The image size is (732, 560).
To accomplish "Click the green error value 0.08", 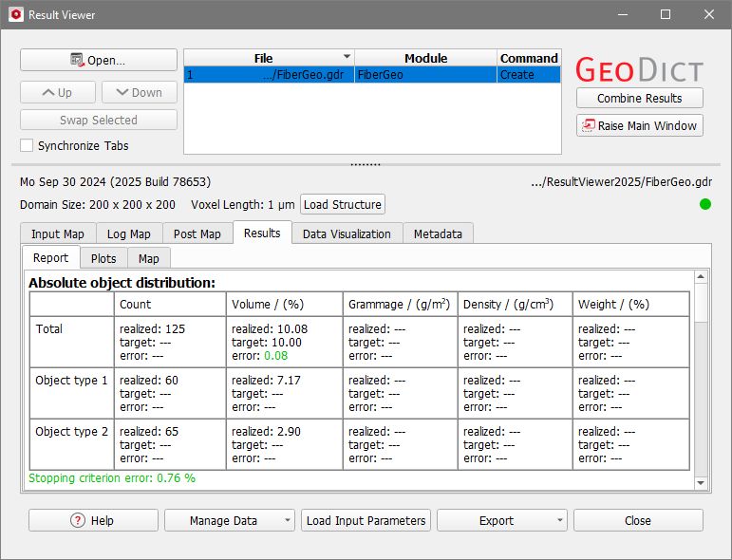I will pos(276,356).
